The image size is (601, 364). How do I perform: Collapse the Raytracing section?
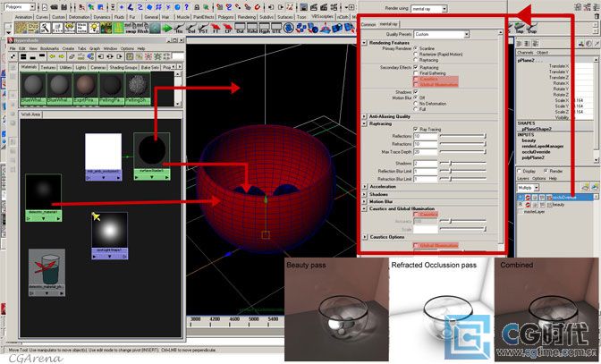364,123
